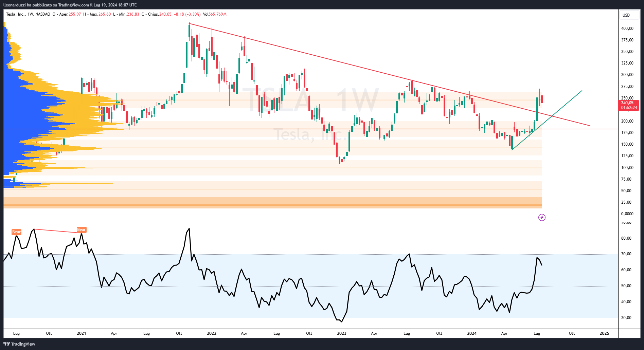Viewport: 644px width, 350px height.
Task: Click the 50,00 RSI axis label
Action: click(x=626, y=286)
